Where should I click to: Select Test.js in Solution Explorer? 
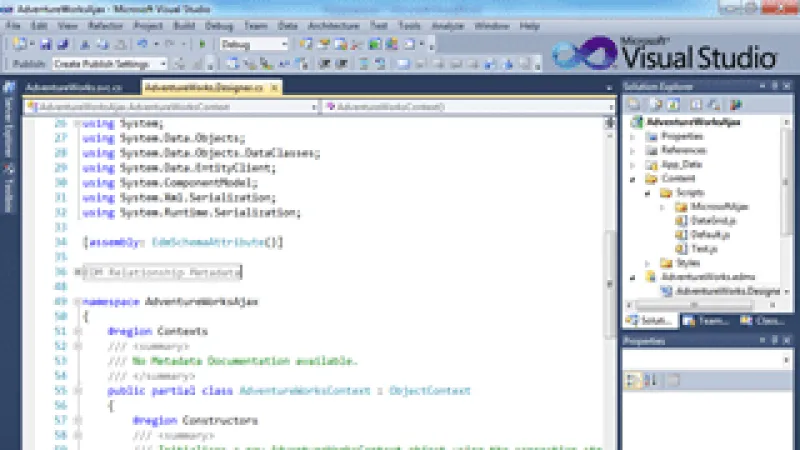point(704,249)
